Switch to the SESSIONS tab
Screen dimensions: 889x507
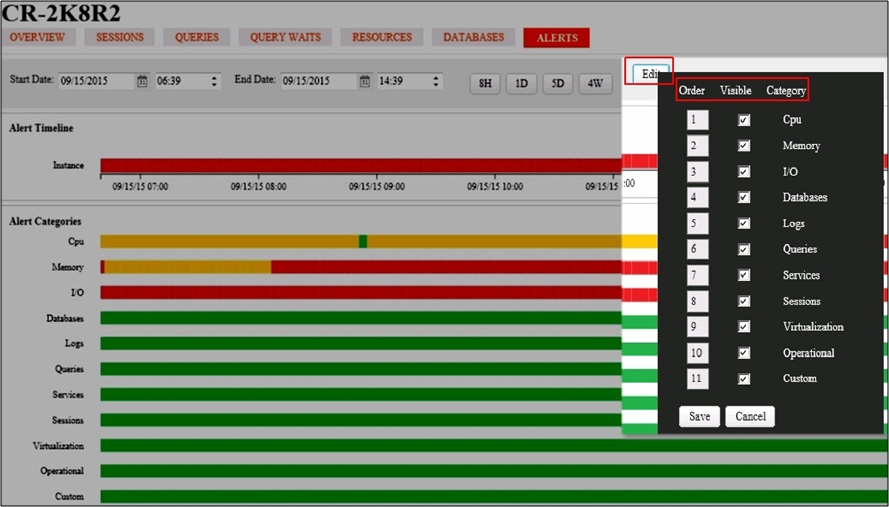pyautogui.click(x=120, y=37)
